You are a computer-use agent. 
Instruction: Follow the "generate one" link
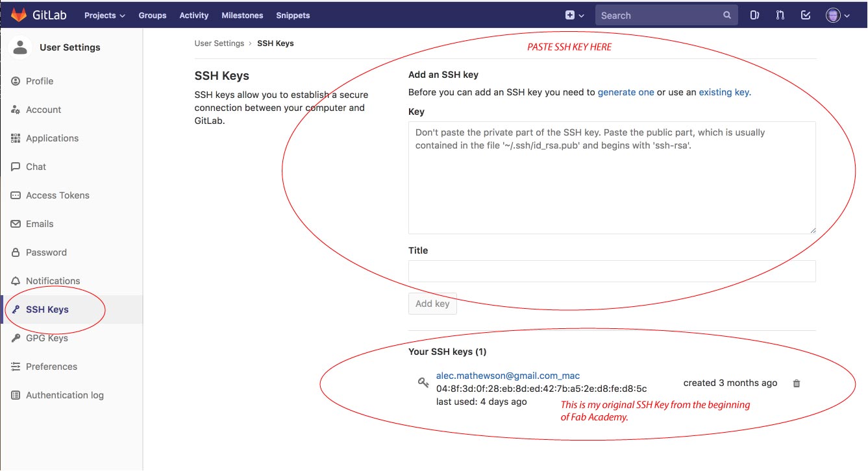[x=626, y=92]
